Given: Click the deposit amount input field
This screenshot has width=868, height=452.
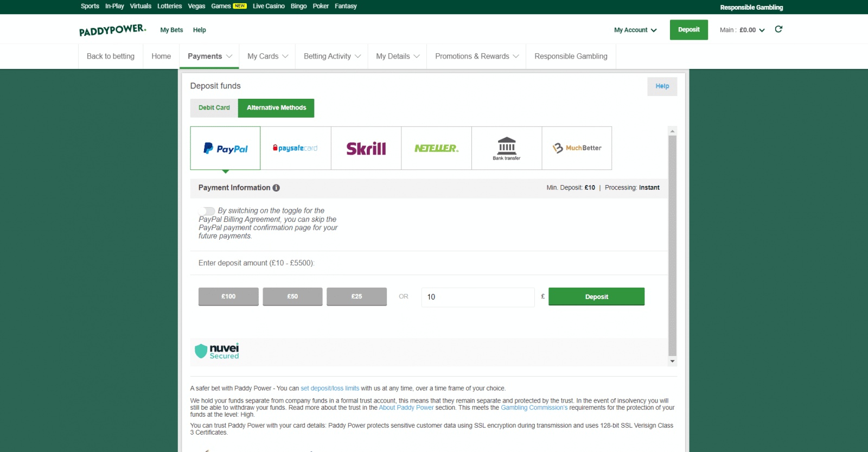Looking at the screenshot, I should tap(477, 297).
